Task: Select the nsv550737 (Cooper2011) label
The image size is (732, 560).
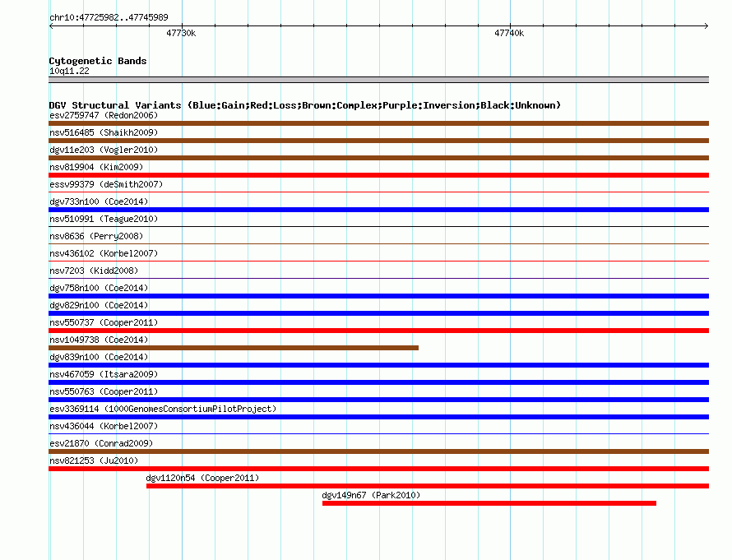Action: click(x=104, y=322)
